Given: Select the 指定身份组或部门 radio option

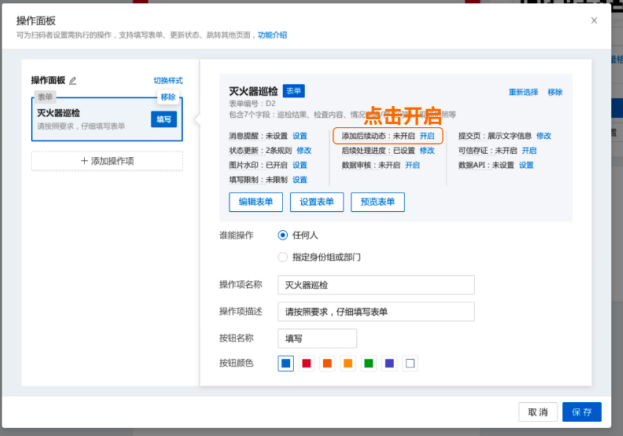Looking at the screenshot, I should (x=283, y=257).
